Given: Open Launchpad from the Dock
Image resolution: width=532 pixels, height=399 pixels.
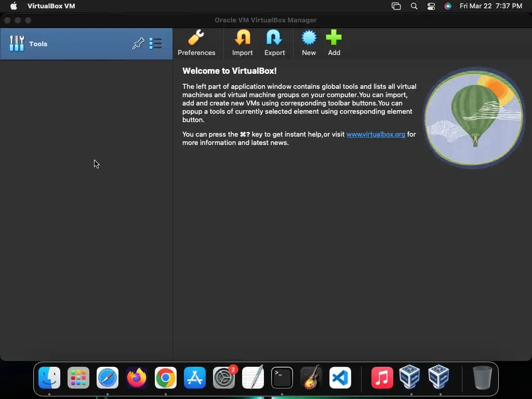Looking at the screenshot, I should pyautogui.click(x=78, y=378).
